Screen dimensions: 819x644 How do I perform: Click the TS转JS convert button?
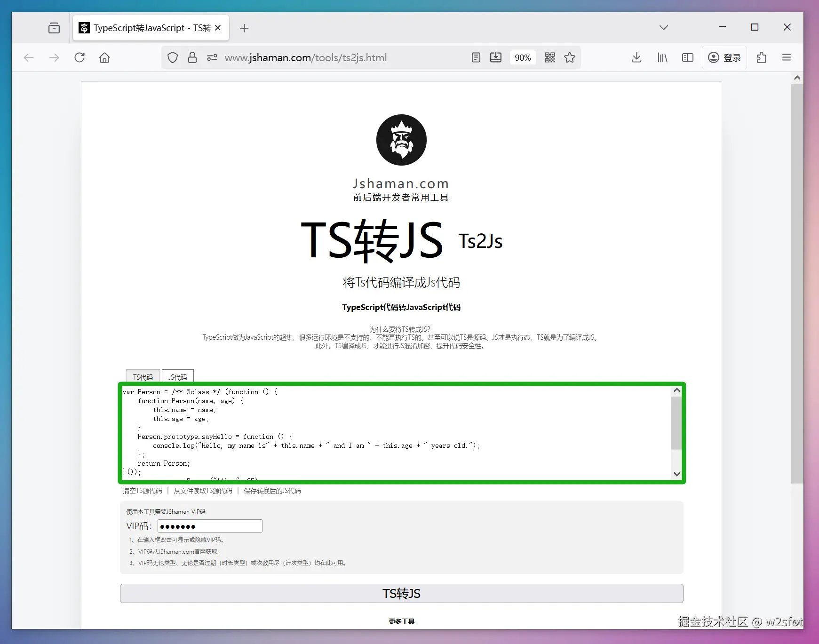pyautogui.click(x=401, y=593)
